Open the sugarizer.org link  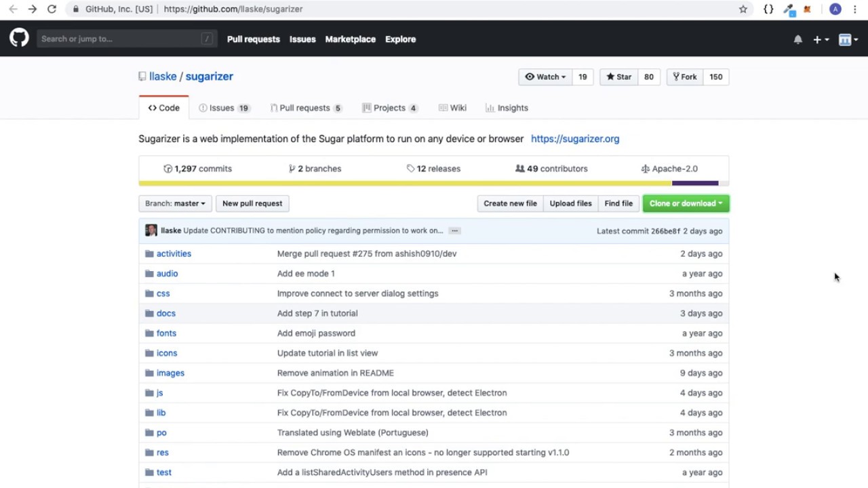click(x=575, y=139)
